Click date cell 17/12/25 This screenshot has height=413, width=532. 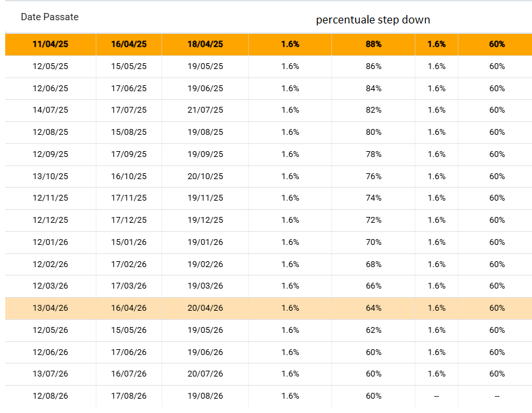pyautogui.click(x=129, y=220)
